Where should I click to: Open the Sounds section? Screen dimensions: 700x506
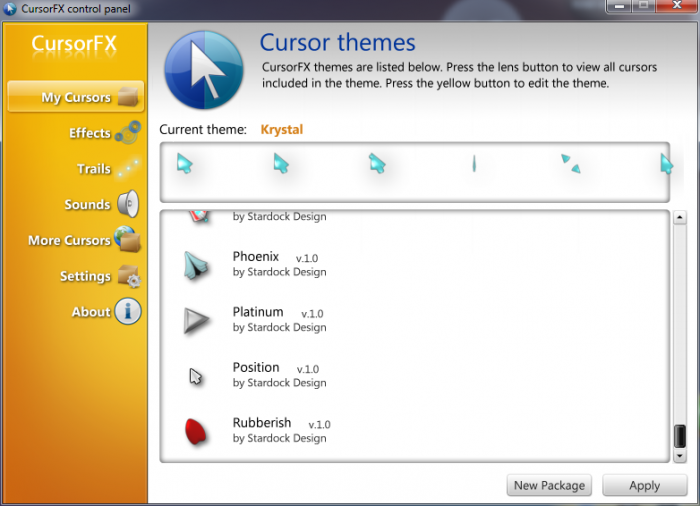(88, 205)
